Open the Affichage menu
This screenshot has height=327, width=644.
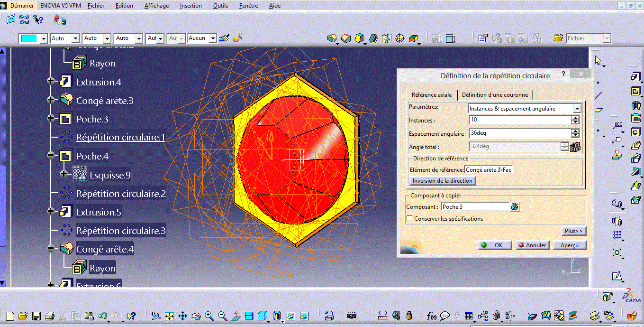[x=156, y=6]
